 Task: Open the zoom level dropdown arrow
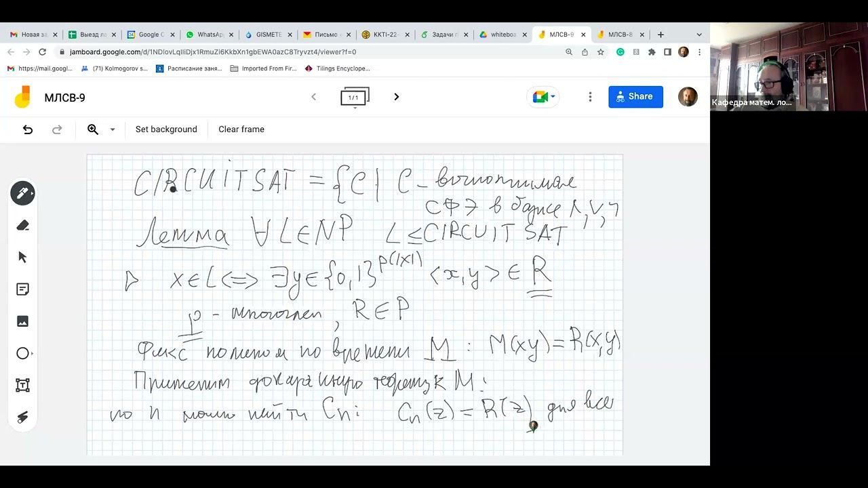[113, 129]
